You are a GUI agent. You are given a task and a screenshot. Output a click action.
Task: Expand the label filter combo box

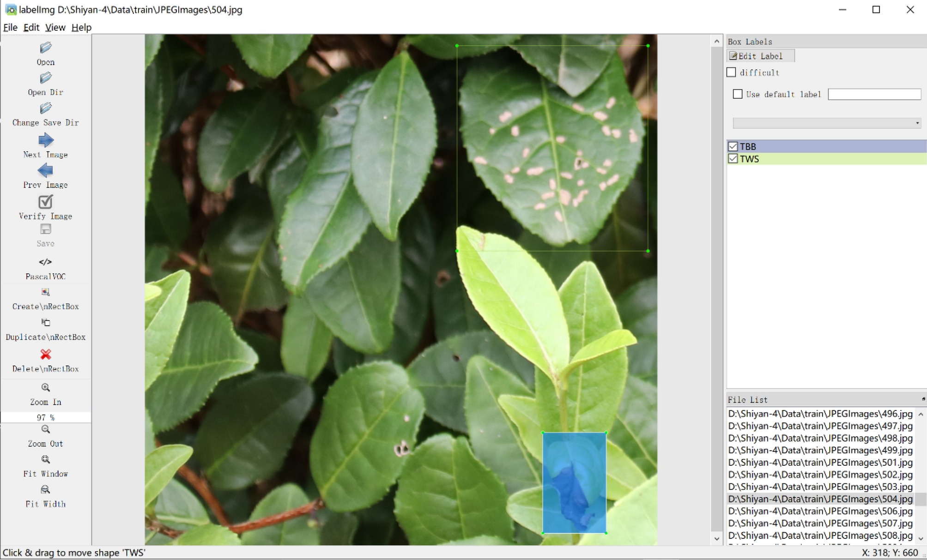pos(826,123)
